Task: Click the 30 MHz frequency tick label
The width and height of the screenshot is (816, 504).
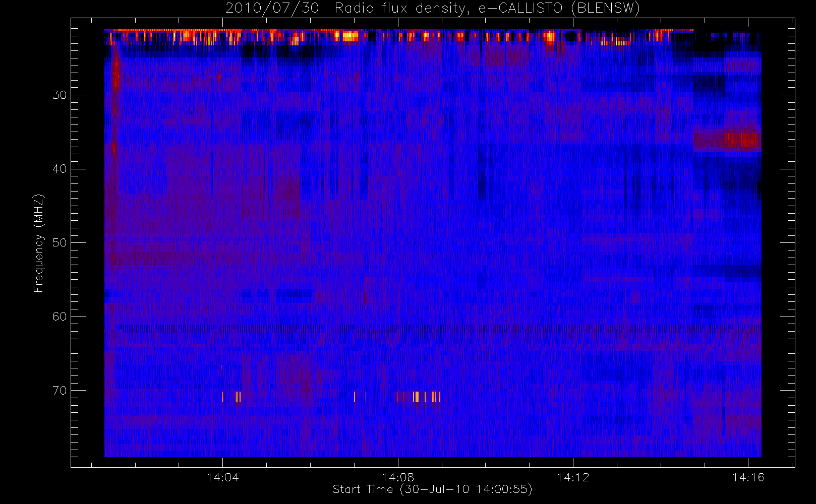Action: click(x=60, y=95)
